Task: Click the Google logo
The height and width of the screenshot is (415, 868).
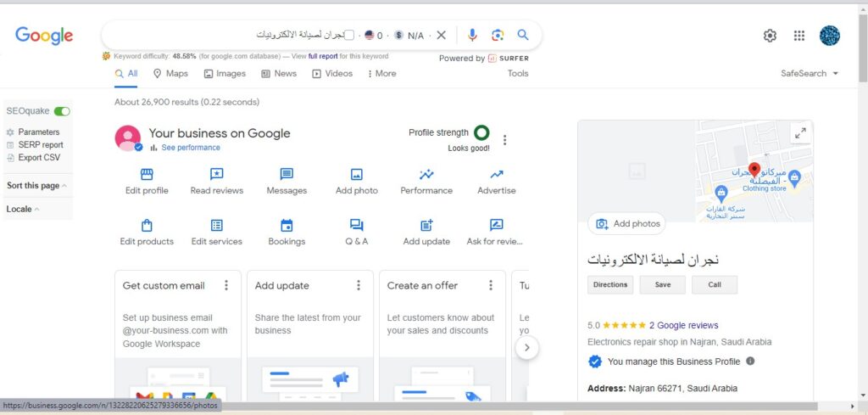Action: (44, 36)
